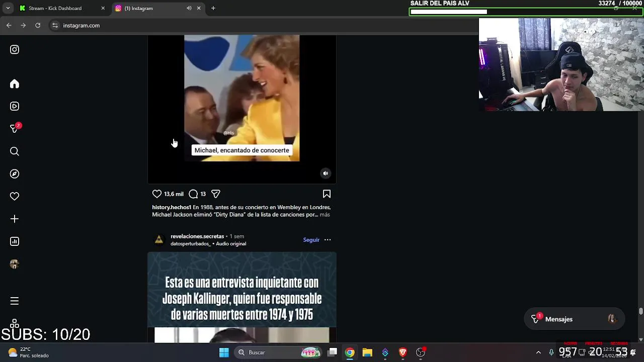Toggle the video sound on the reel
Image resolution: width=644 pixels, height=362 pixels.
point(326,173)
